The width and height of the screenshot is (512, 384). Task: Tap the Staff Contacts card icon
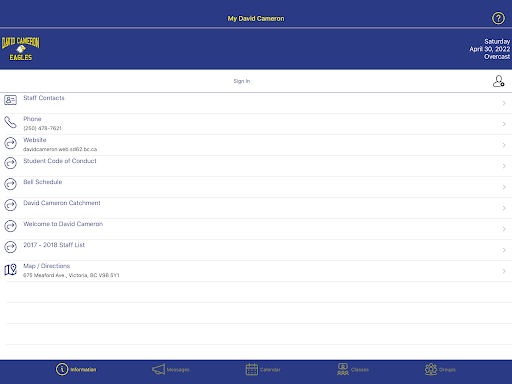tap(10, 100)
